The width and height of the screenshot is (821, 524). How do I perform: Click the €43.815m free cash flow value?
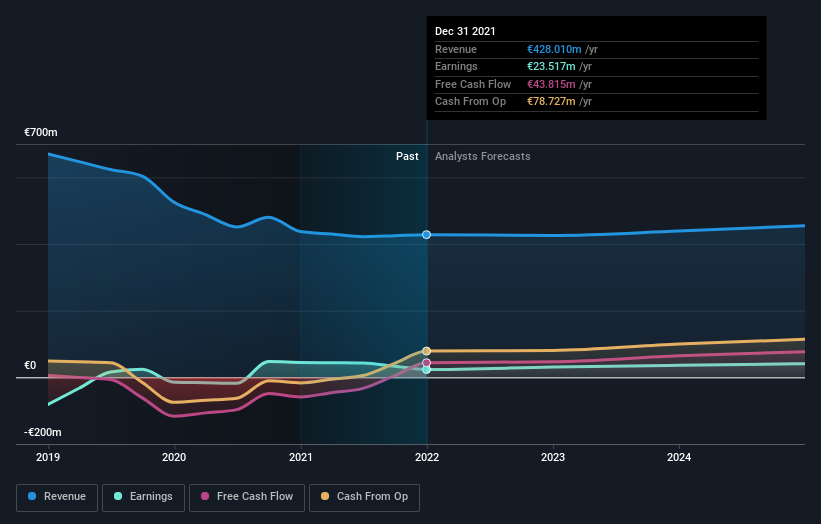click(551, 84)
